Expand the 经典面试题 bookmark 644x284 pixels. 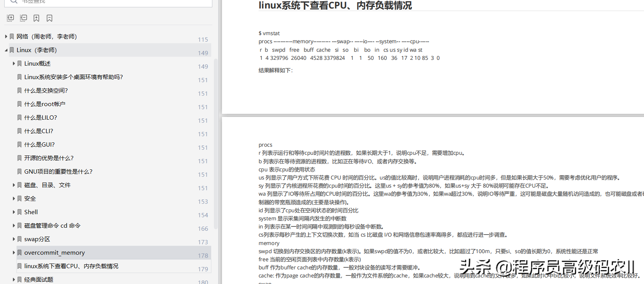[13, 279]
